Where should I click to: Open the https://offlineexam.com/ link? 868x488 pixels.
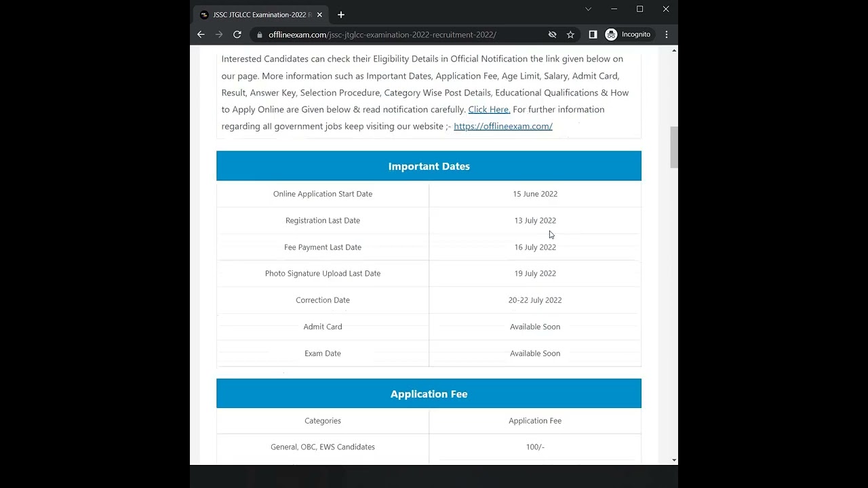[x=503, y=126]
